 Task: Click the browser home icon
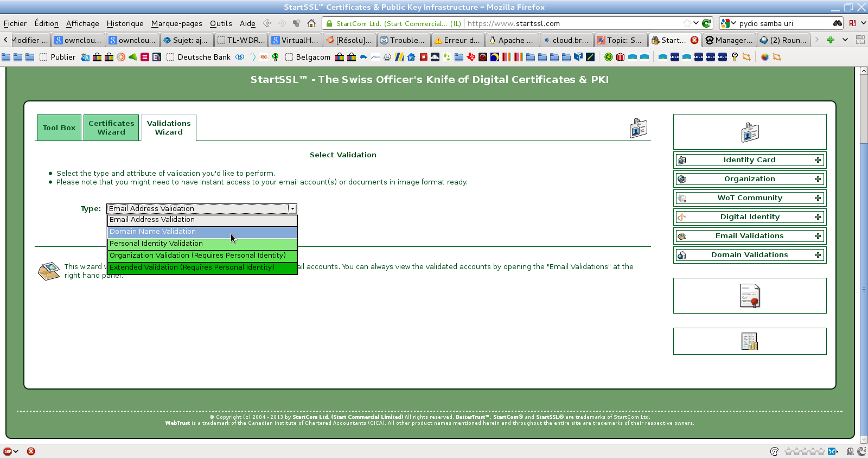(x=311, y=23)
